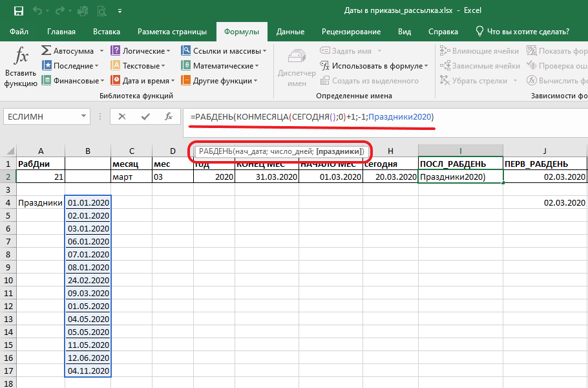Click holiday date '09.03.2020'
Image resolution: width=588 pixels, height=388 pixels.
pyautogui.click(x=88, y=293)
